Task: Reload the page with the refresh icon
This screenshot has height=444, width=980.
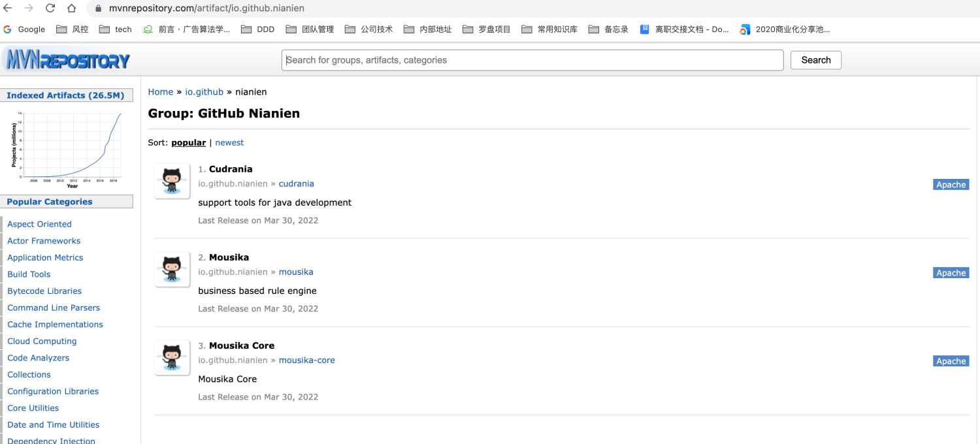Action: click(x=50, y=8)
